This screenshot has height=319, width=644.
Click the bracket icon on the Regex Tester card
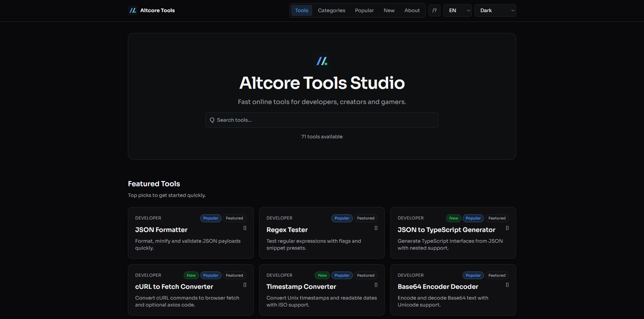coord(376,228)
